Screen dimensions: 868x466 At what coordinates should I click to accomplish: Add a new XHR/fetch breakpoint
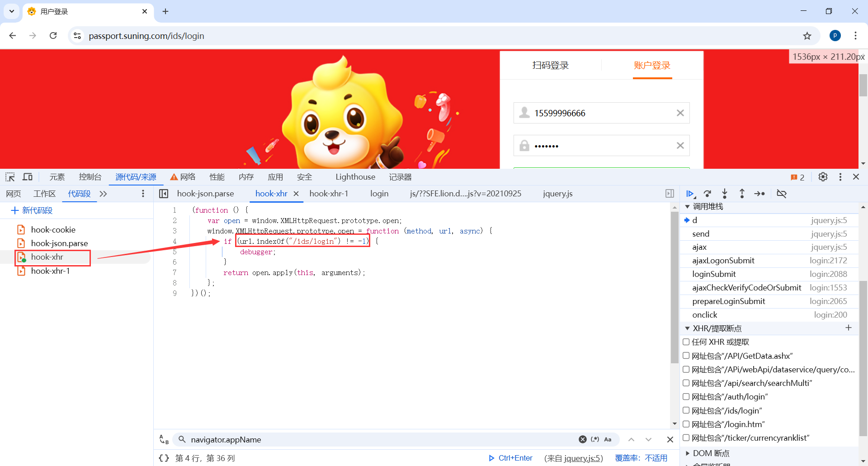(849, 328)
